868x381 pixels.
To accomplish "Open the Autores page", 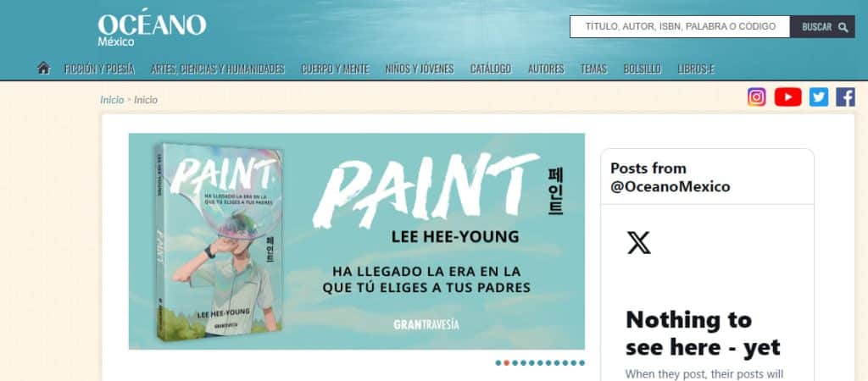I will [x=546, y=69].
